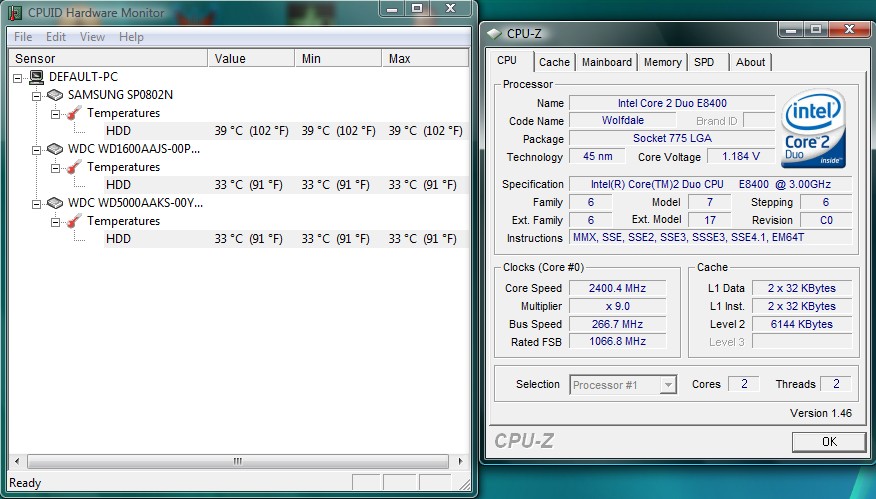Switch to the Cache tab in CPU-Z
The height and width of the screenshot is (499, 876).
point(554,62)
